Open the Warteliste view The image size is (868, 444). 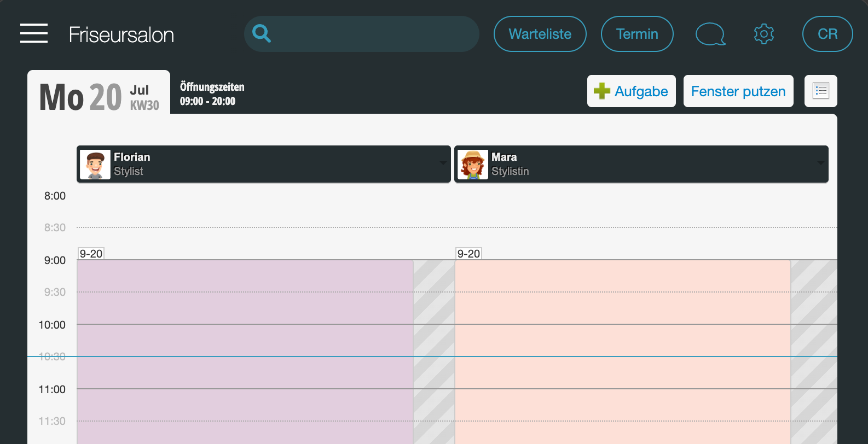point(540,34)
